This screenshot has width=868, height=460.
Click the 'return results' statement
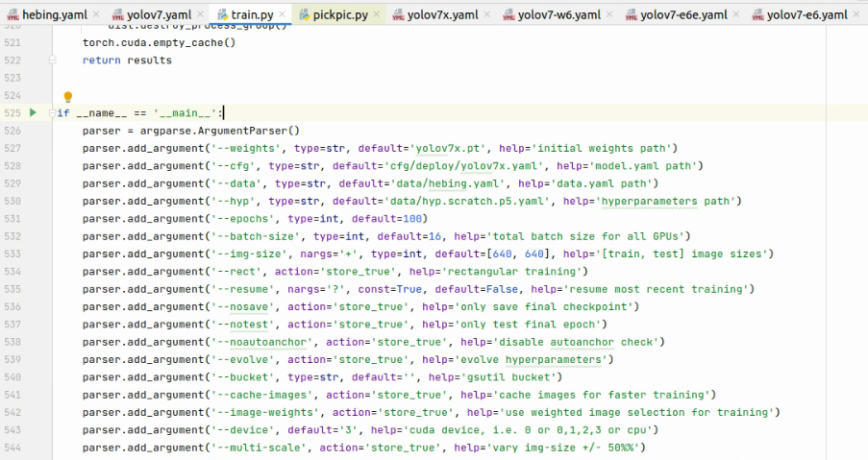point(127,61)
